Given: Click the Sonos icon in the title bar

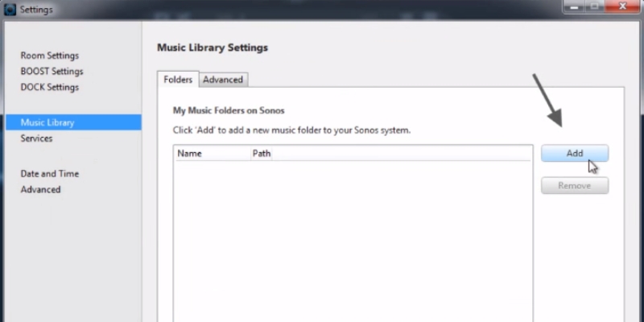Looking at the screenshot, I should pyautogui.click(x=10, y=9).
